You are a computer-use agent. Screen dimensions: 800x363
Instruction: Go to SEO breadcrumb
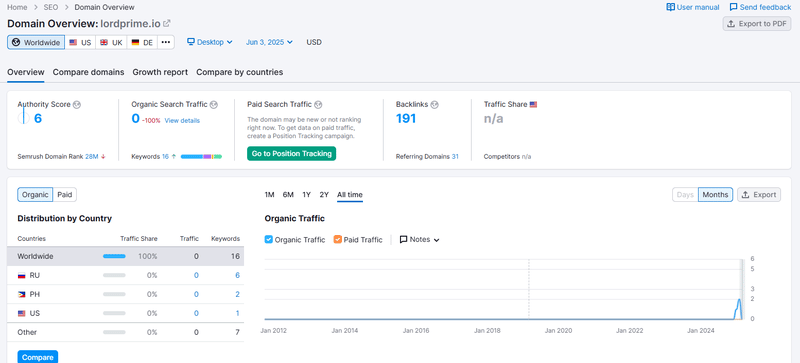(51, 7)
